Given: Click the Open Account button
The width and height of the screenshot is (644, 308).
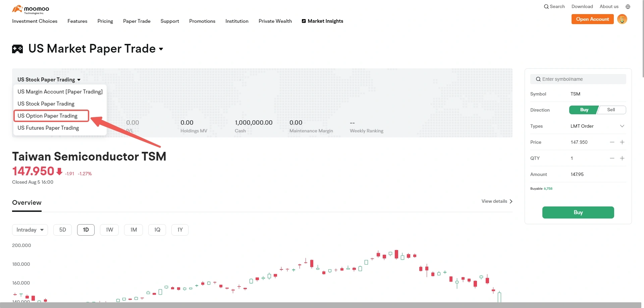Looking at the screenshot, I should tap(593, 19).
